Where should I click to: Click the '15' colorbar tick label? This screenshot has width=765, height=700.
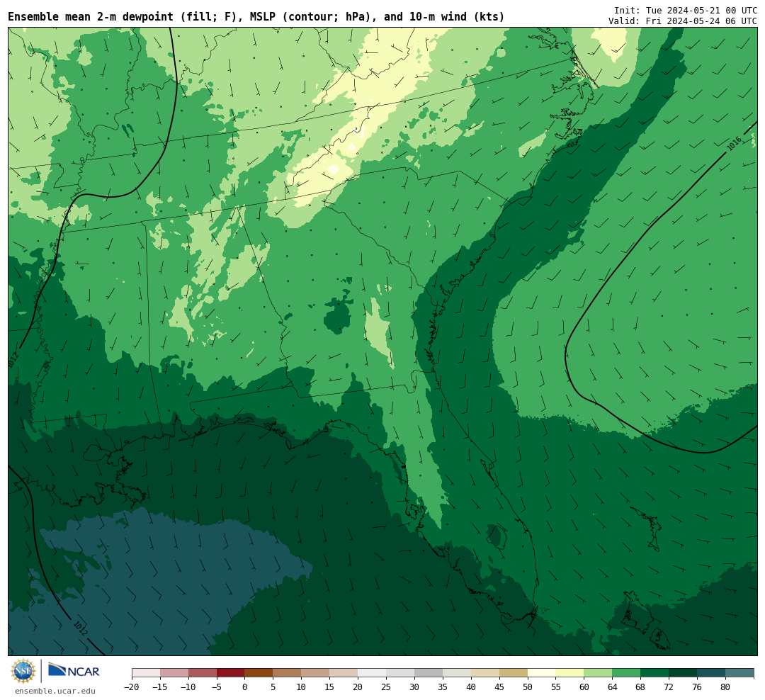pyautogui.click(x=330, y=687)
